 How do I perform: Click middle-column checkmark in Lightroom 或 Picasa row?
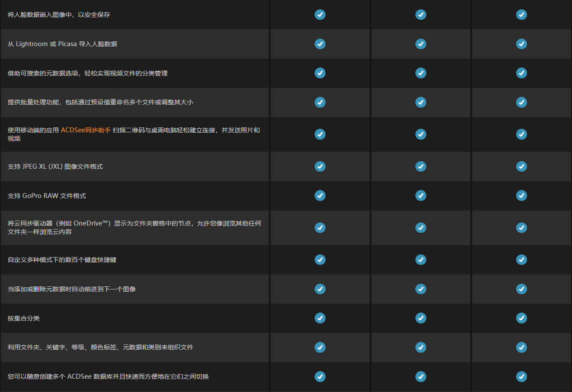pyautogui.click(x=421, y=44)
